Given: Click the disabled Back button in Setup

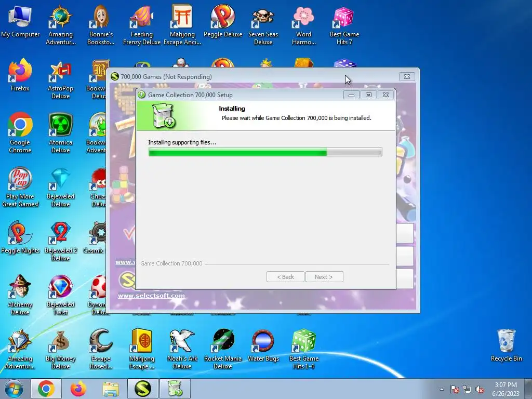Looking at the screenshot, I should 285,277.
